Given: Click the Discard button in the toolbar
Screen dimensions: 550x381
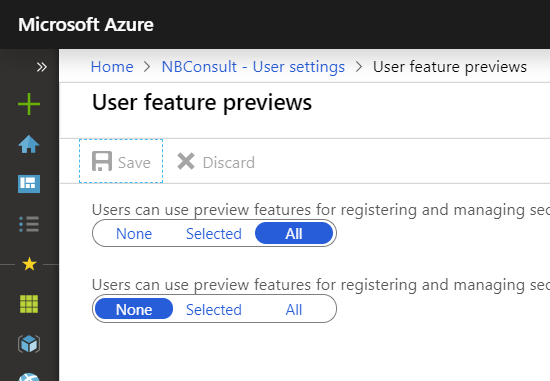Looking at the screenshot, I should (216, 162).
